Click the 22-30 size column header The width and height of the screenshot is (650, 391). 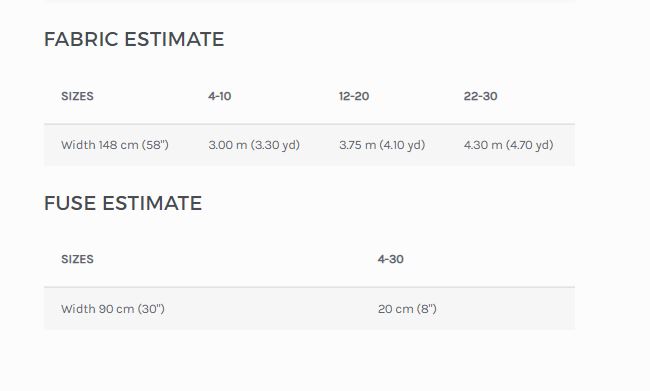[480, 96]
